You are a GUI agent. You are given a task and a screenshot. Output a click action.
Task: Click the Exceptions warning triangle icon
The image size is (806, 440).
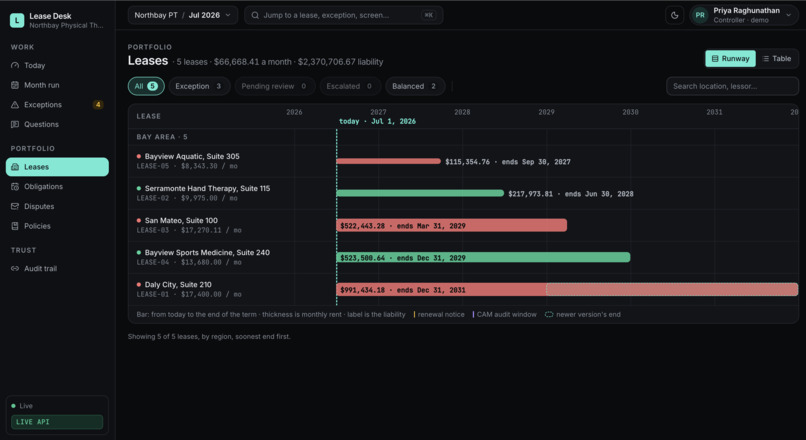pyautogui.click(x=15, y=104)
